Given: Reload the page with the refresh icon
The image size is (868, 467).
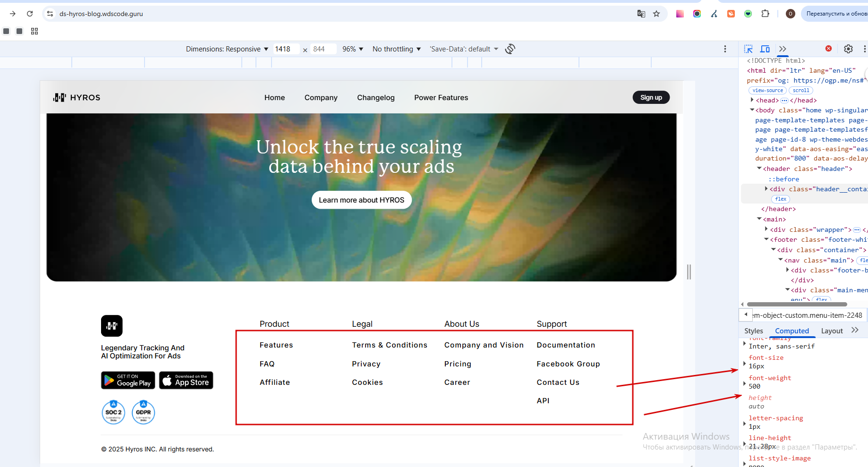Looking at the screenshot, I should 30,14.
